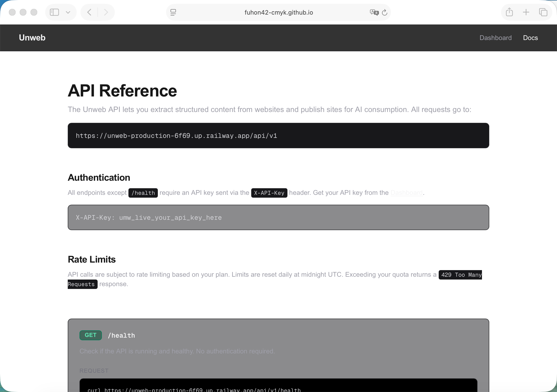Image resolution: width=557 pixels, height=392 pixels.
Task: Add a new tab with the plus icon
Action: point(526,12)
